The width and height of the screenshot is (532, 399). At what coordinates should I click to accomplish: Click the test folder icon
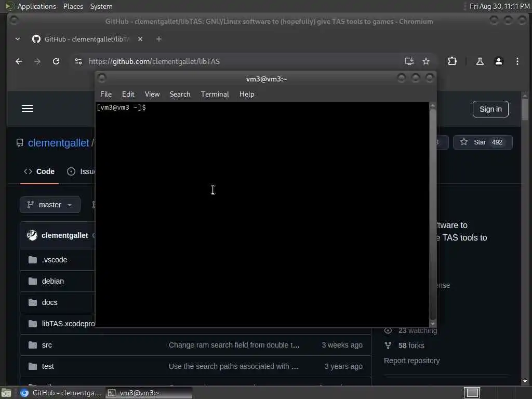[33, 366]
